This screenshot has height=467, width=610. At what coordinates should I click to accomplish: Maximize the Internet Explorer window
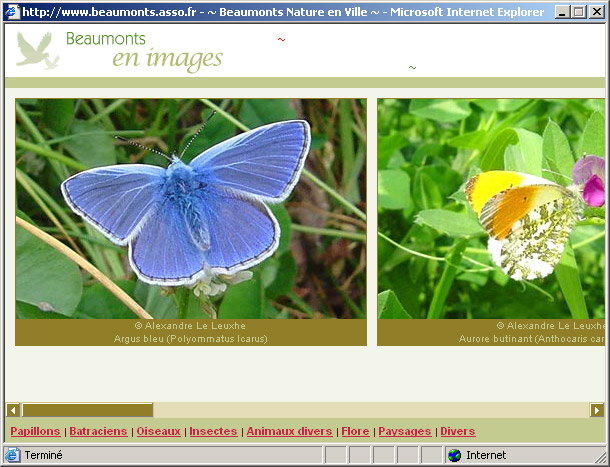[579, 12]
